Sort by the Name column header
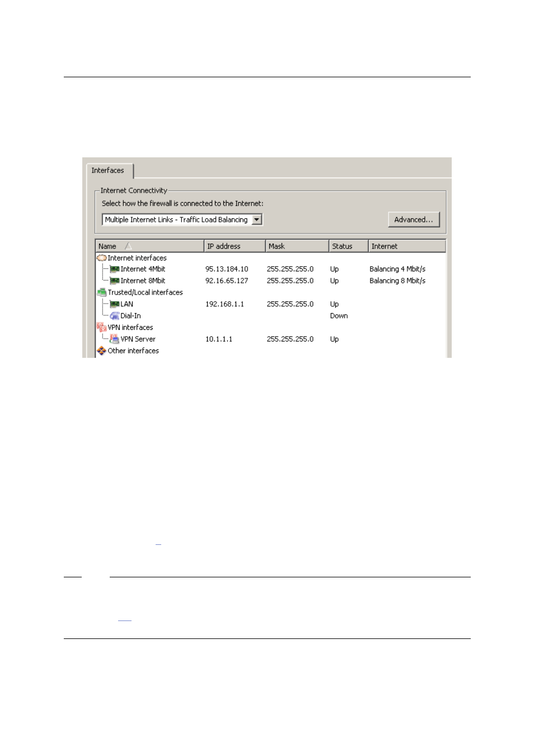Screen dimensions: 534x756 tap(150, 246)
